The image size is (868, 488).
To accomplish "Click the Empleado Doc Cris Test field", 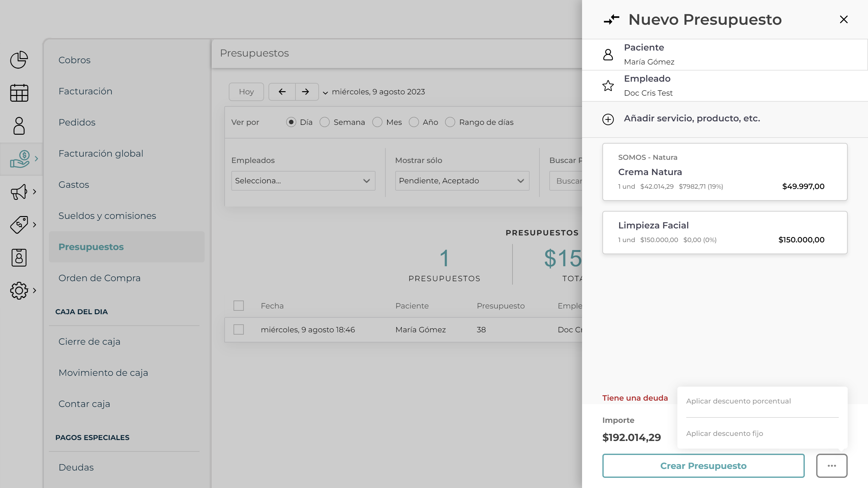I will coord(724,85).
